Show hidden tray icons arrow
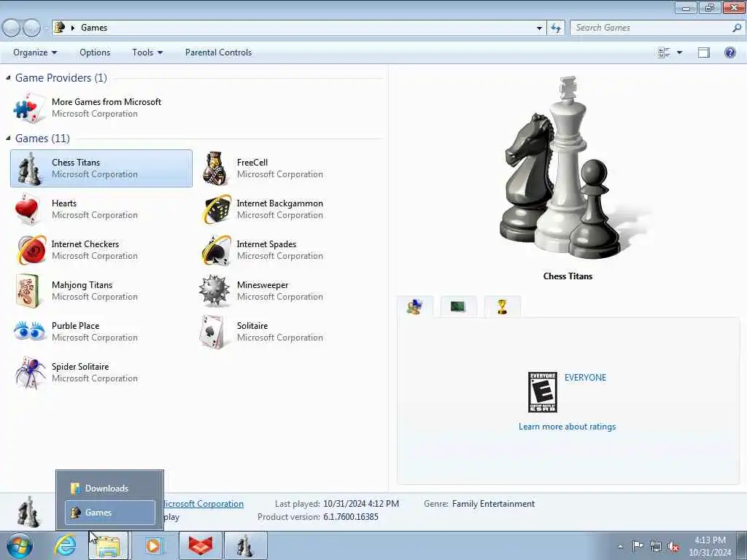747x560 pixels. point(620,546)
